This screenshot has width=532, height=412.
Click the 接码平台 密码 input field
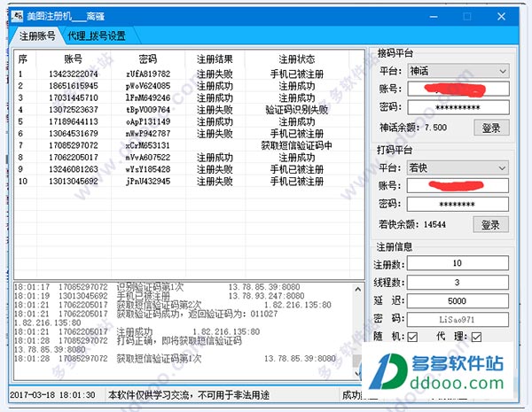[458, 107]
